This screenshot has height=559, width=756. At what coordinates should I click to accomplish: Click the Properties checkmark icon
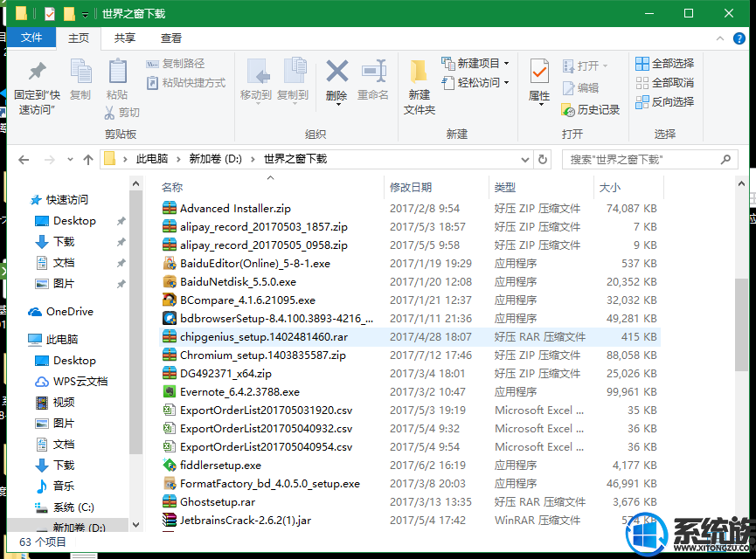click(x=539, y=72)
